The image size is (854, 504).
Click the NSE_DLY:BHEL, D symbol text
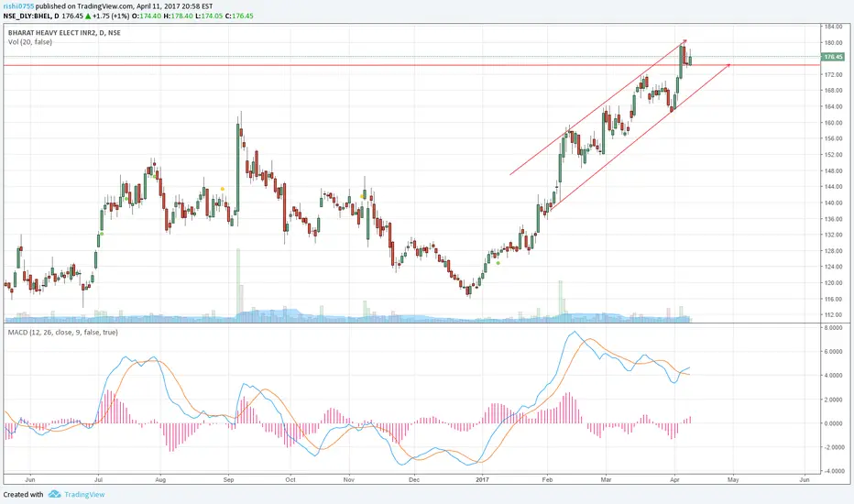point(31,16)
